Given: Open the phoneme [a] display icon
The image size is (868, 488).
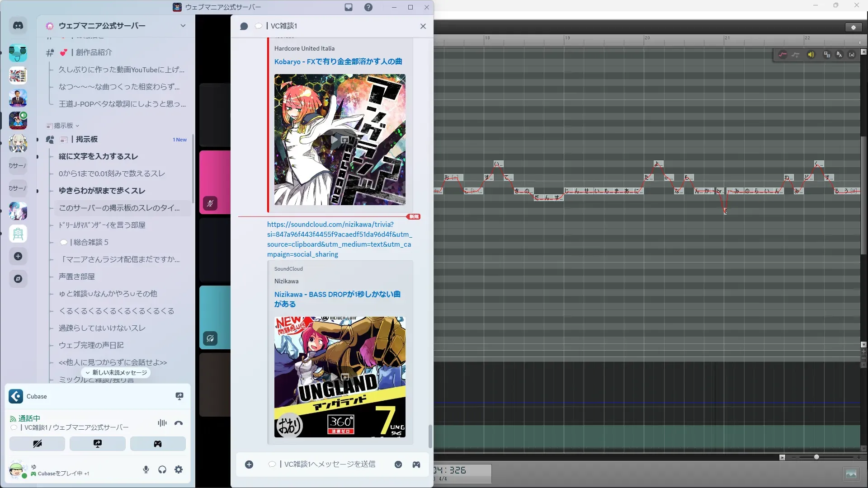Looking at the screenshot, I should tap(852, 55).
